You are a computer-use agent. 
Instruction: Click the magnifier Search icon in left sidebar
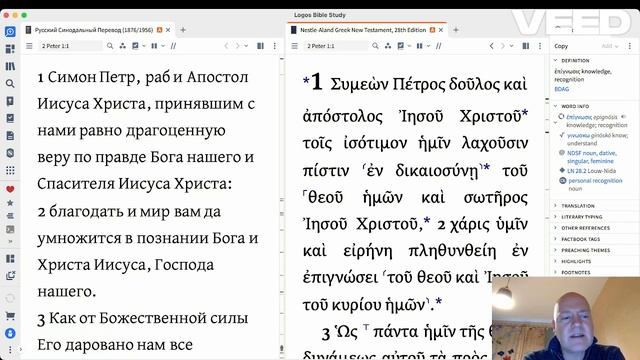(x=10, y=84)
